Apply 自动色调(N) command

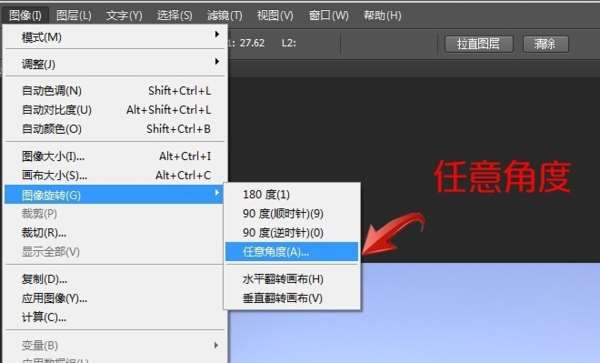coord(114,91)
